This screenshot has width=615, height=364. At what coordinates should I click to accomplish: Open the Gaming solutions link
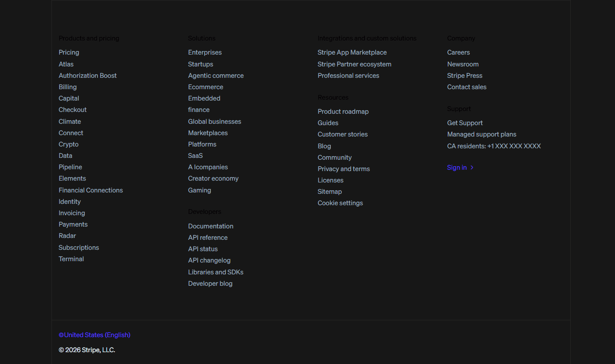[200, 190]
